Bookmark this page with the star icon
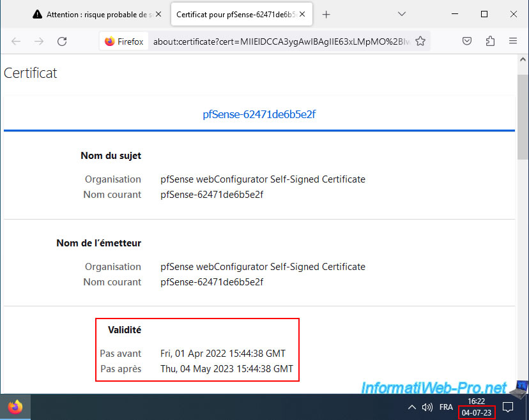 [420, 41]
